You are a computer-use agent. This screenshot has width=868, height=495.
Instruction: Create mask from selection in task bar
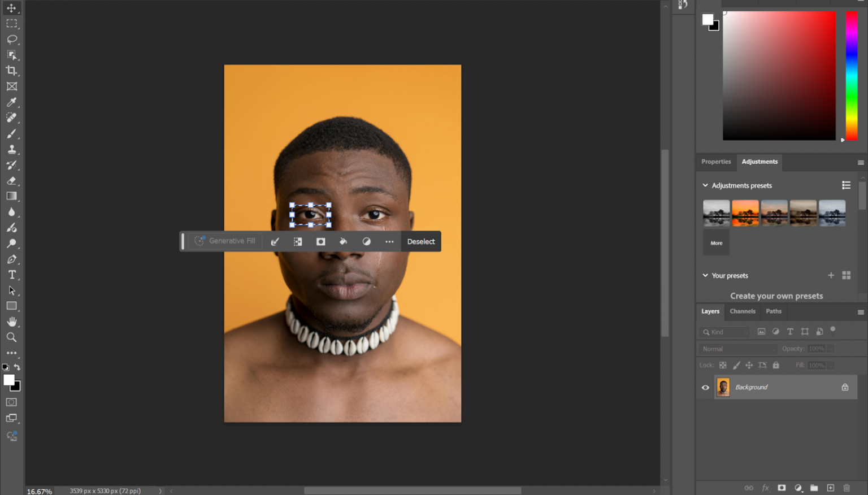coord(320,241)
